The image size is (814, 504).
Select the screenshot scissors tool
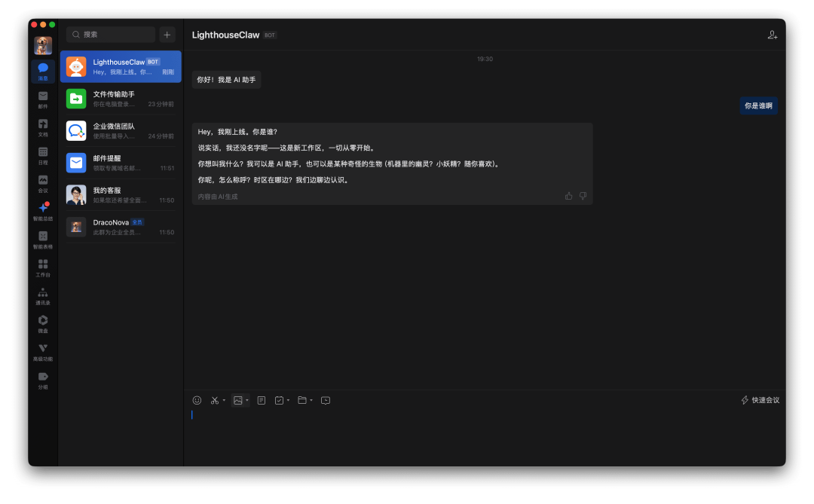pyautogui.click(x=214, y=400)
